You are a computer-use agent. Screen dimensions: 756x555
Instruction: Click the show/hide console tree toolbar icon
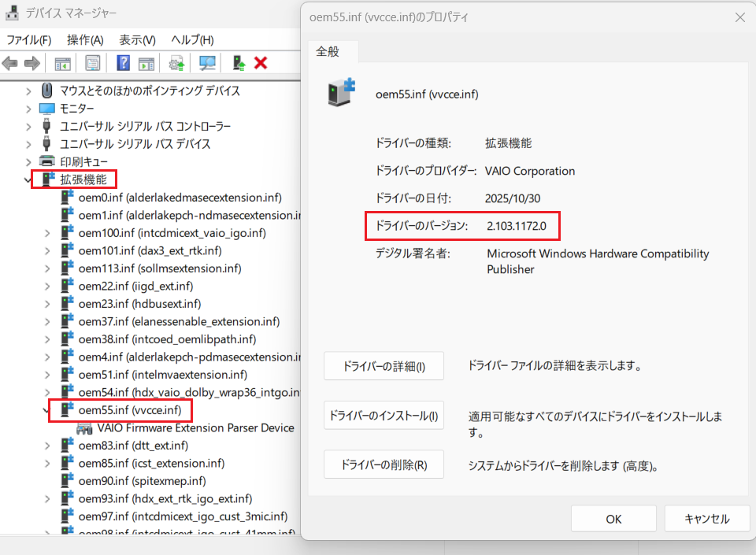[x=62, y=63]
